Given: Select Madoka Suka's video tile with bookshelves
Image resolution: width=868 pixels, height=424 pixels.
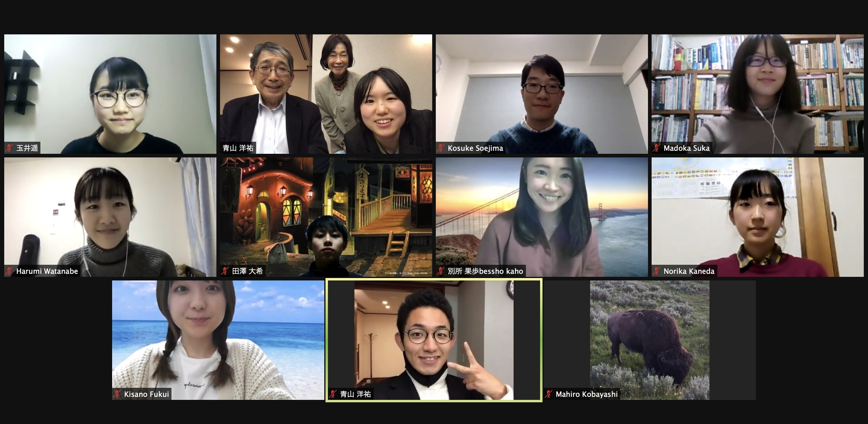Looking at the screenshot, I should click(757, 94).
